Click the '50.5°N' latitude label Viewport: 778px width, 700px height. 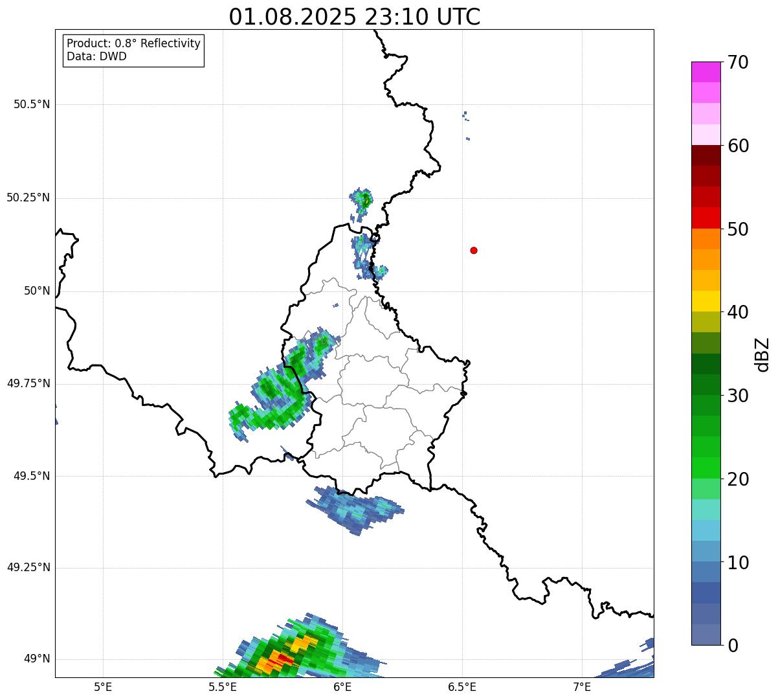click(32, 104)
